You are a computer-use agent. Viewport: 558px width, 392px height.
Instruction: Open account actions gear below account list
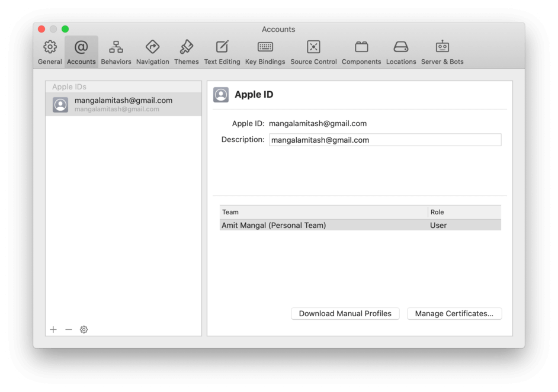[x=84, y=329]
